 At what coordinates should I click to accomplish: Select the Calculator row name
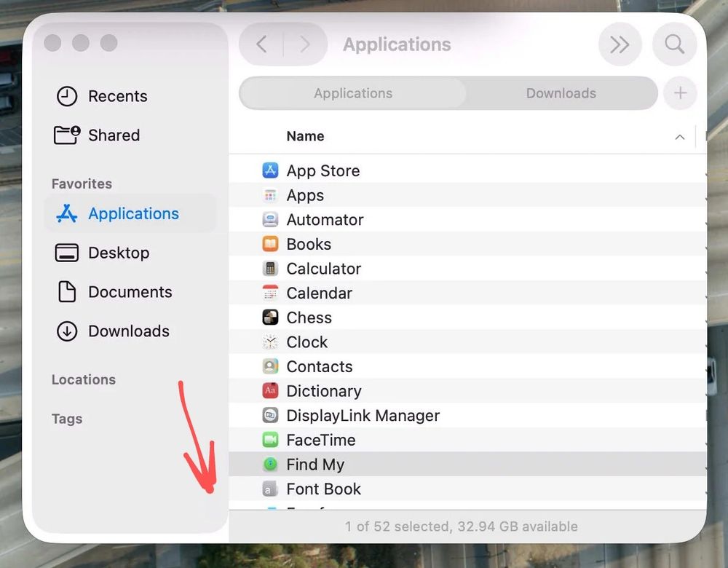(324, 269)
